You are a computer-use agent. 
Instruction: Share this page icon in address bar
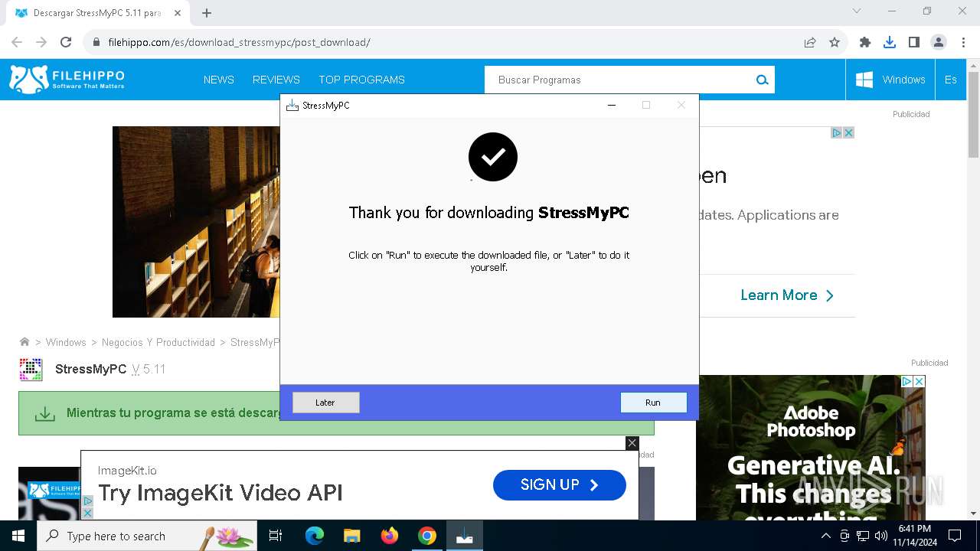(810, 42)
